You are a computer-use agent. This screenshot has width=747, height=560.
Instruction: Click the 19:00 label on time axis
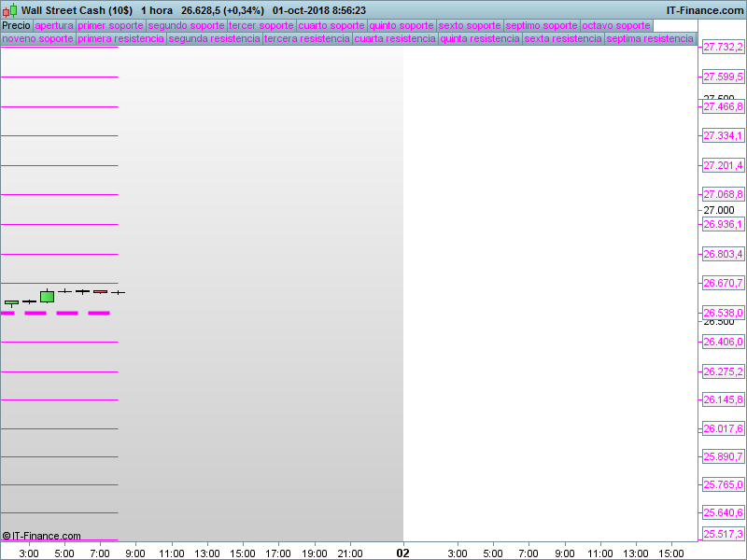[x=315, y=553]
